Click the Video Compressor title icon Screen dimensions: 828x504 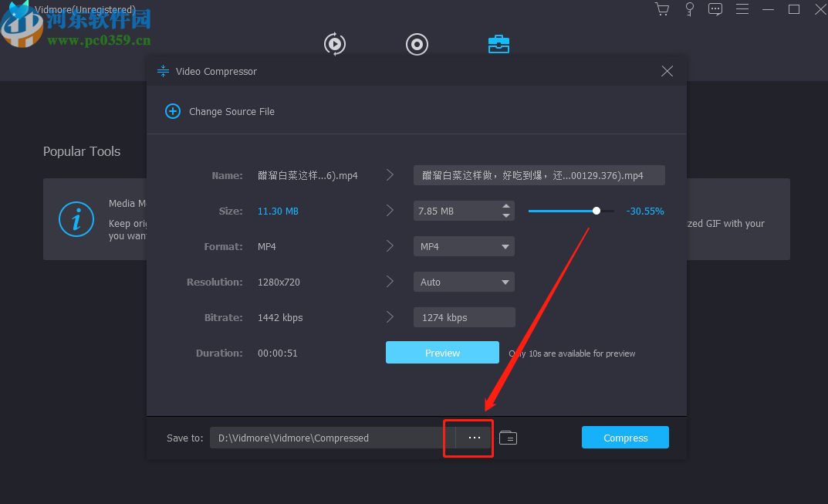pyautogui.click(x=163, y=71)
